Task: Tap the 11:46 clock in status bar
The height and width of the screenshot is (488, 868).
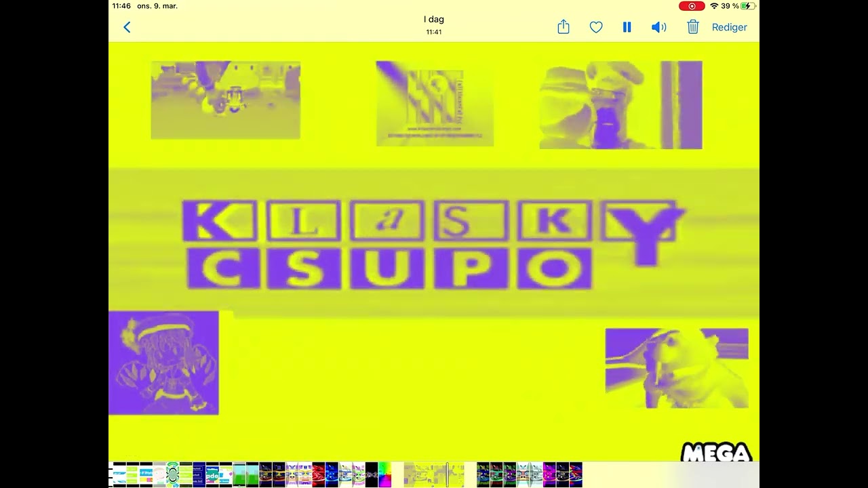Action: 121,6
